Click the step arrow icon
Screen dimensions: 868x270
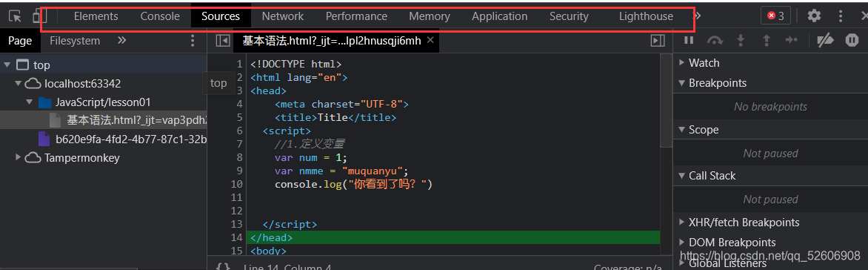point(792,40)
